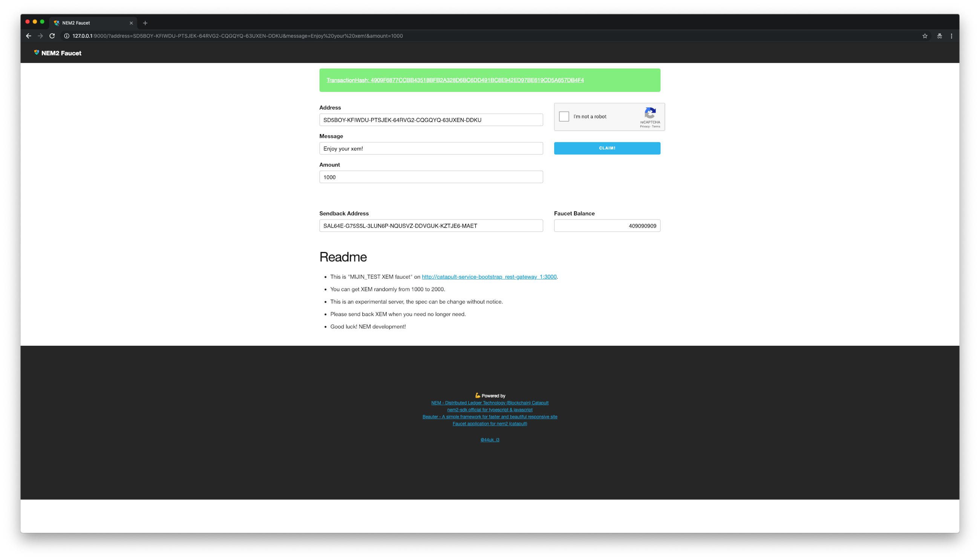
Task: Open a new tab with plus icon
Action: (145, 23)
